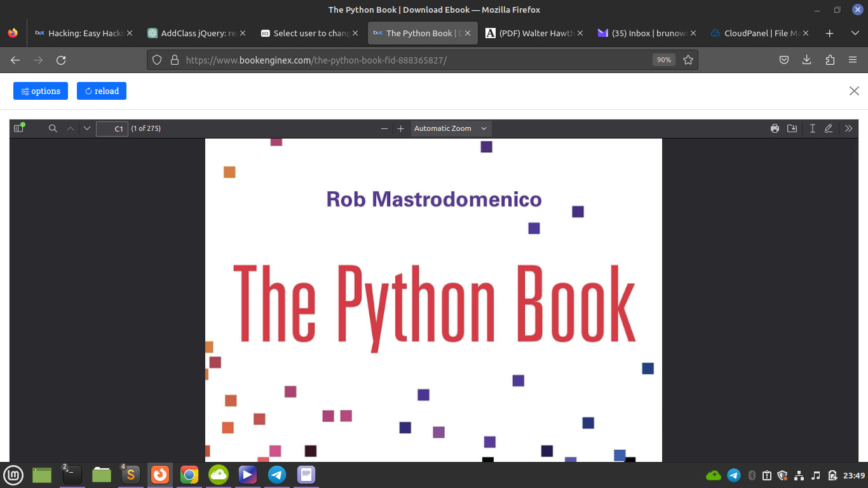Go to previous PDF page arrow

71,128
